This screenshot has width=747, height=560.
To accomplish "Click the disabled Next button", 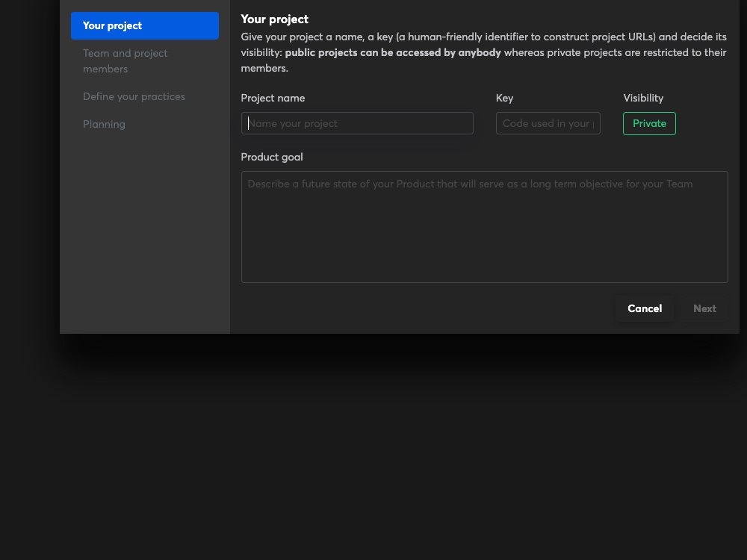I will (704, 308).
